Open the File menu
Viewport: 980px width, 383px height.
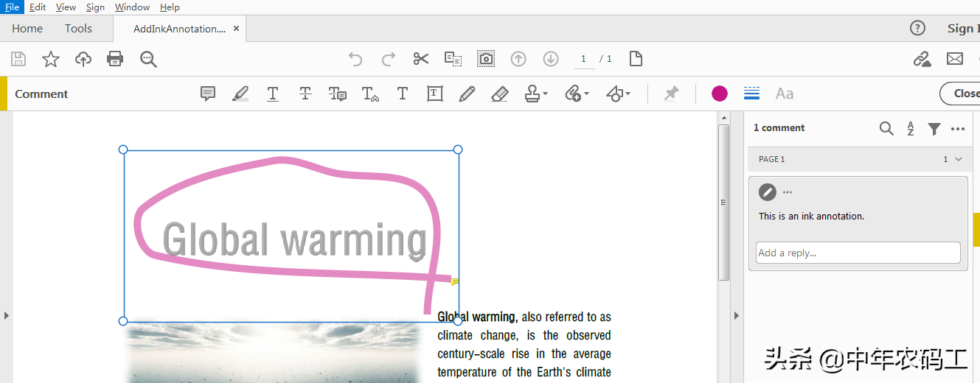coord(12,7)
